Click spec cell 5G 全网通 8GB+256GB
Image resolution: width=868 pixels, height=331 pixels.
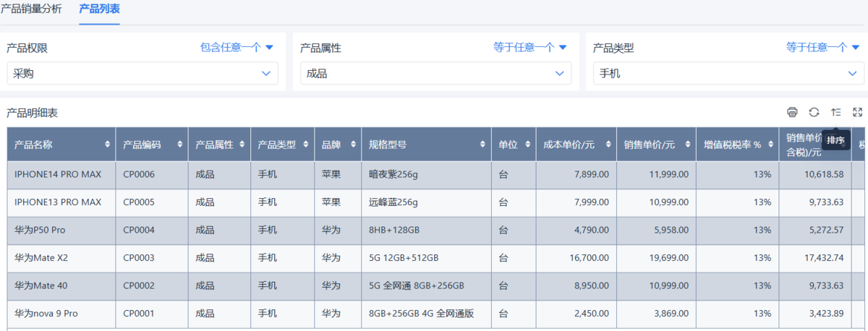click(417, 285)
